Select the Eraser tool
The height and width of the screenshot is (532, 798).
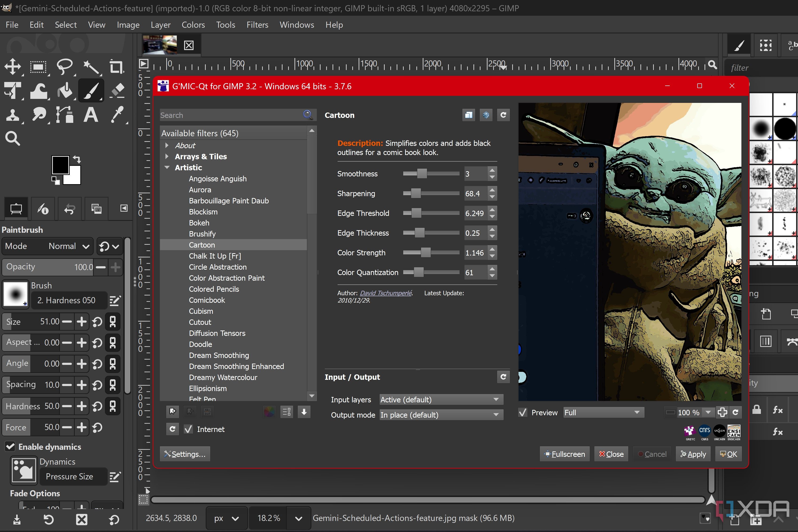tap(117, 91)
